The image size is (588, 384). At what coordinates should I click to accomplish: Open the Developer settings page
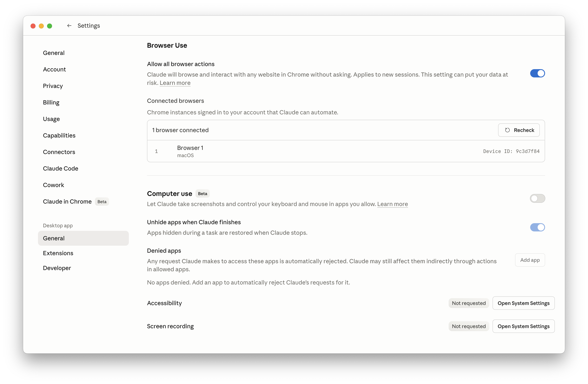point(57,268)
